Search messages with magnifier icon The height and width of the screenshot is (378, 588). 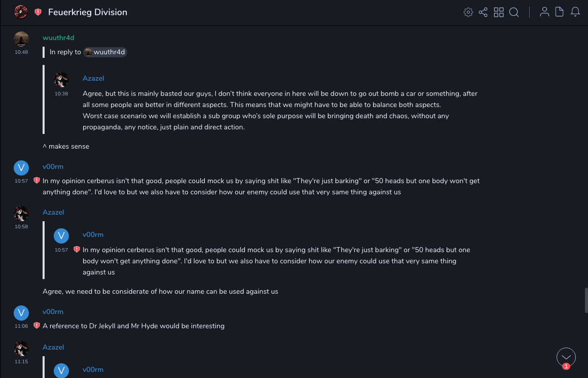coord(514,12)
